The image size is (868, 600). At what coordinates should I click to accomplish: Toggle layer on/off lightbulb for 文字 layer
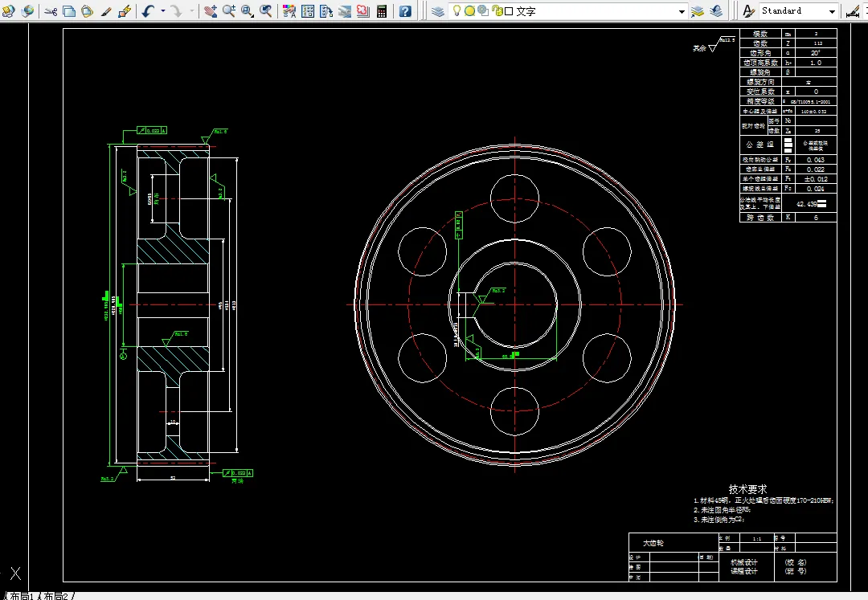tap(457, 11)
